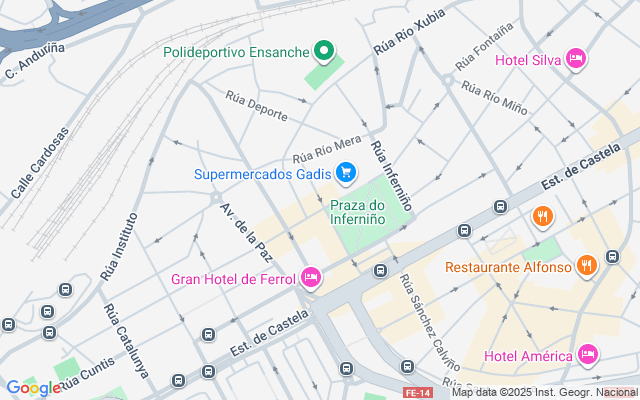Open the Supermercados Gadis shopping cart marker
The width and height of the screenshot is (640, 400).
(346, 173)
